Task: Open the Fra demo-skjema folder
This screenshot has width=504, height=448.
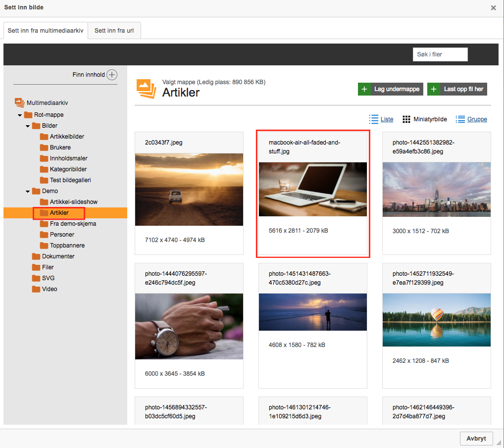Action: coord(73,224)
